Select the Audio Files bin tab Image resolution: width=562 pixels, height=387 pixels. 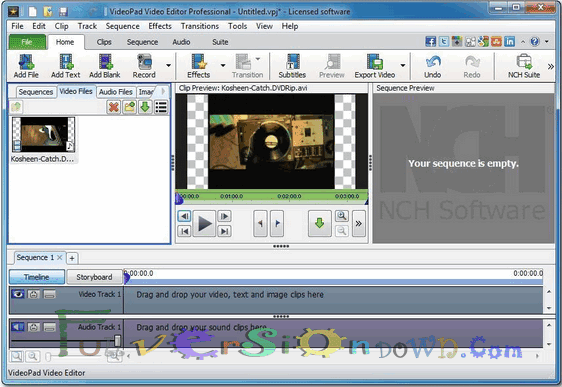click(116, 92)
